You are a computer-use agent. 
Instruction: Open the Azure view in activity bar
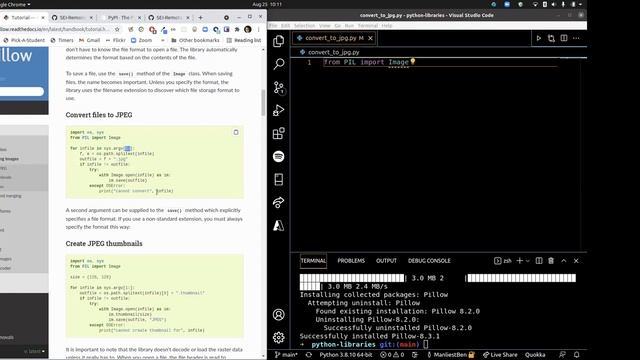tap(279, 225)
